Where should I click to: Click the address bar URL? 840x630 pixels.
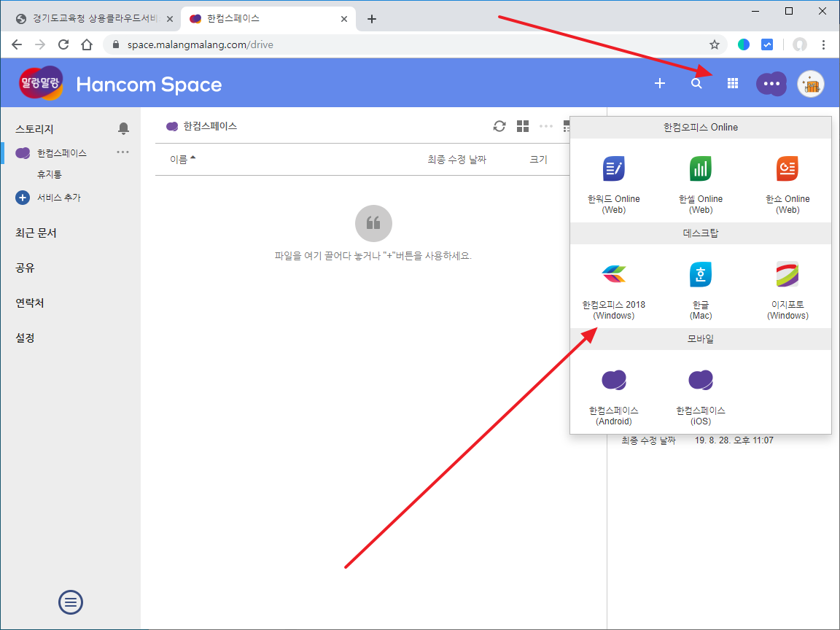201,44
